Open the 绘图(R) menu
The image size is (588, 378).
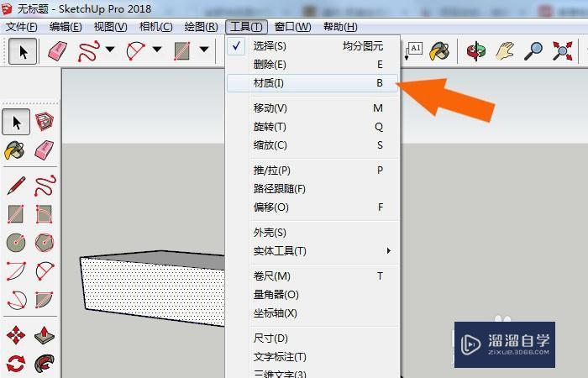[x=201, y=27]
